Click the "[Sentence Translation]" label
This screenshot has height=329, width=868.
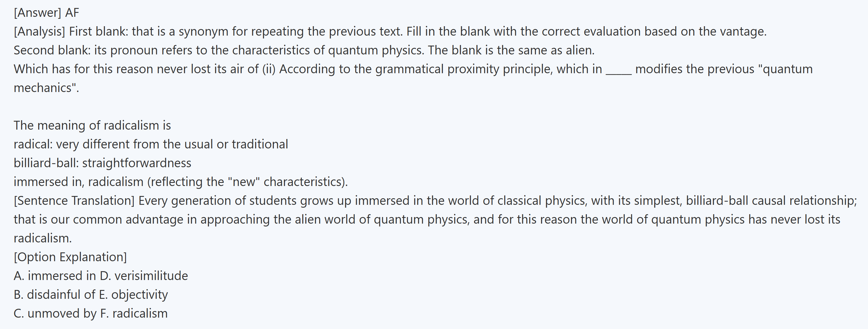pyautogui.click(x=74, y=201)
